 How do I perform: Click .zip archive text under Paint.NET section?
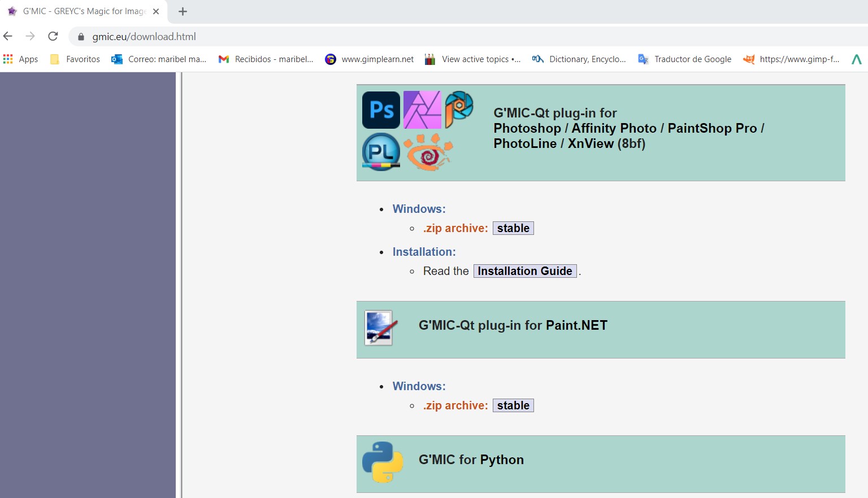coord(455,405)
